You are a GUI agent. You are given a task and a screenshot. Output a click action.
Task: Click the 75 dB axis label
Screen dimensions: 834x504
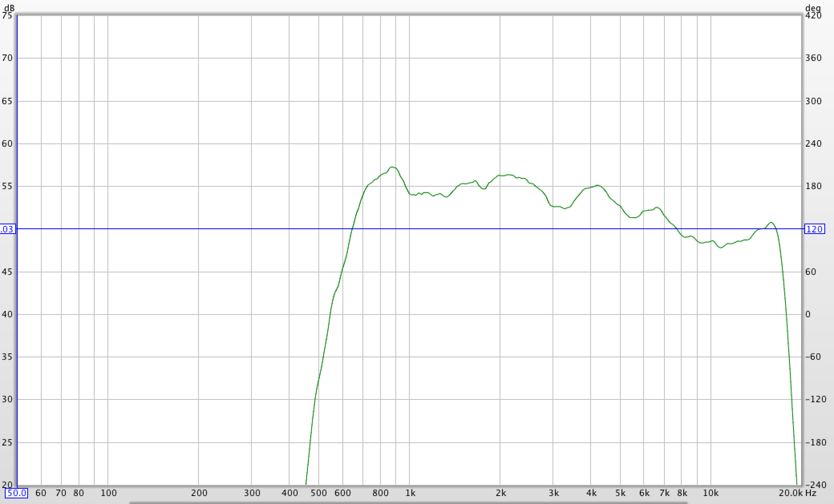(7, 16)
